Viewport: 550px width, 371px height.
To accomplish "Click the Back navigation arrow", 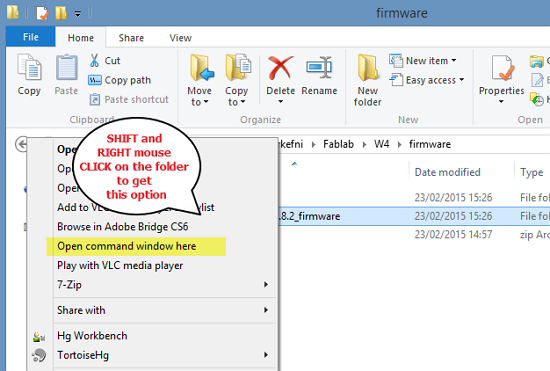I will click(x=22, y=144).
